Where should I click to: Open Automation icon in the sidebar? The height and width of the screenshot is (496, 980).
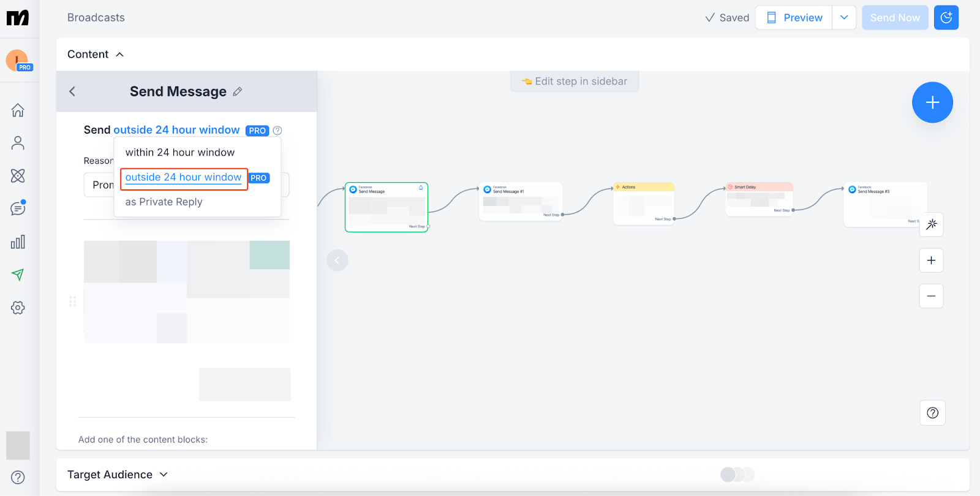(x=18, y=176)
